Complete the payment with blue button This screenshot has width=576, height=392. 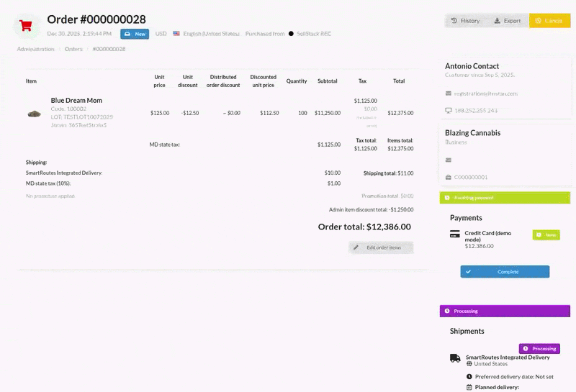[505, 272]
